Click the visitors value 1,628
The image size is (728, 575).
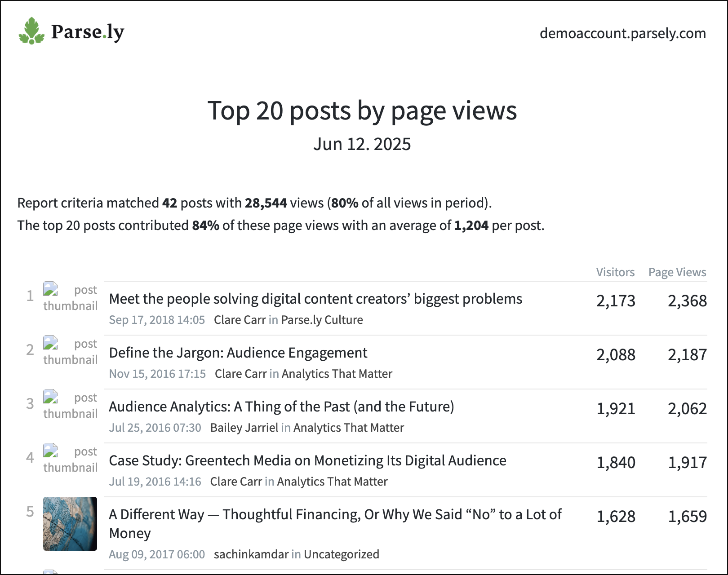[x=616, y=517]
